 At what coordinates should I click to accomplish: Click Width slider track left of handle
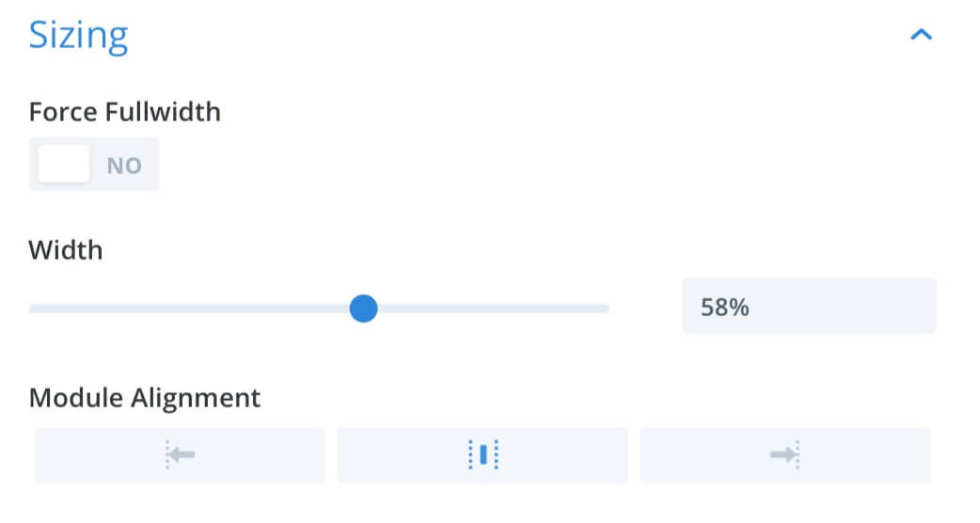click(189, 309)
